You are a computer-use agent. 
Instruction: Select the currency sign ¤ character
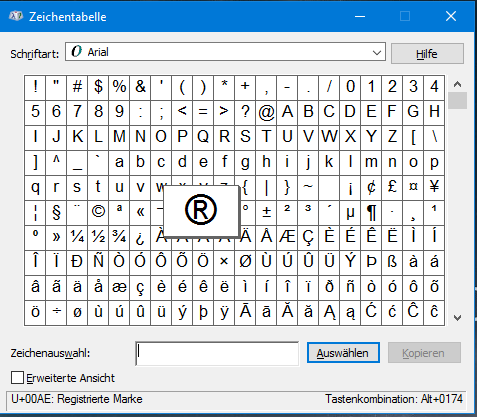[413, 188]
